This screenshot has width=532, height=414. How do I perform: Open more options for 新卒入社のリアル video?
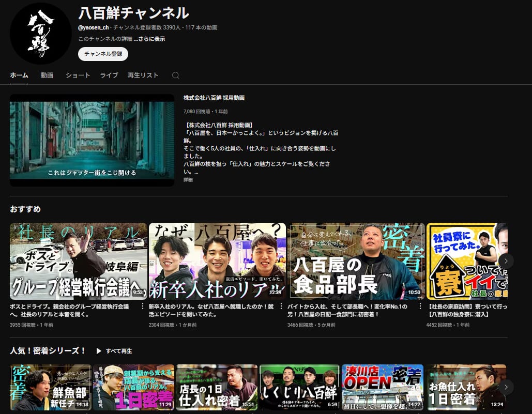point(281,306)
